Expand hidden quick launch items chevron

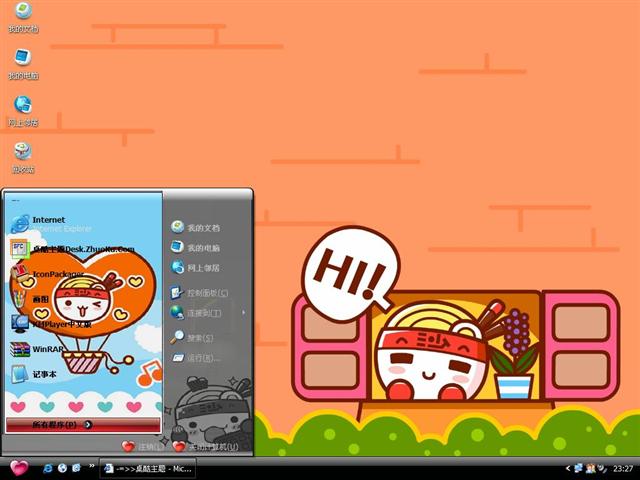coord(93,467)
